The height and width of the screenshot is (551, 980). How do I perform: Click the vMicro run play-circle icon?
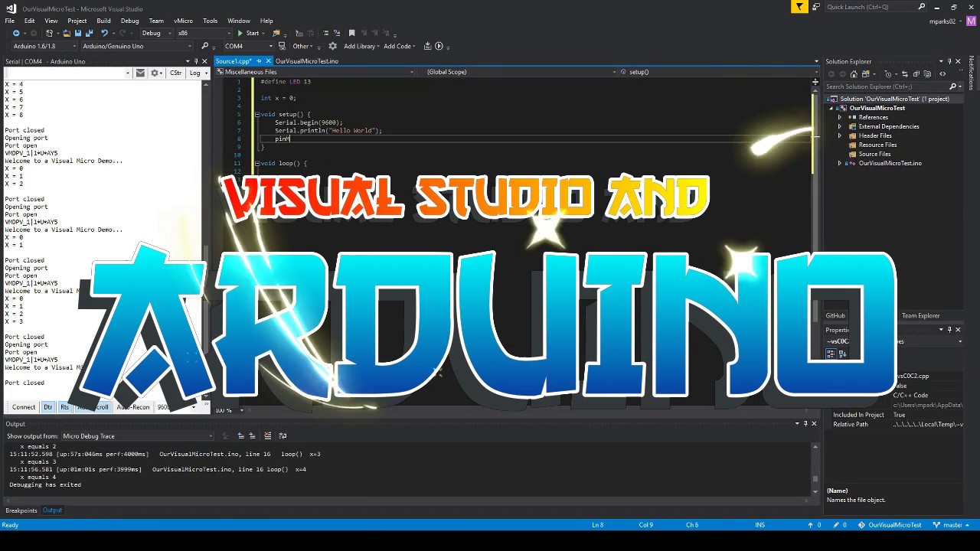click(439, 46)
